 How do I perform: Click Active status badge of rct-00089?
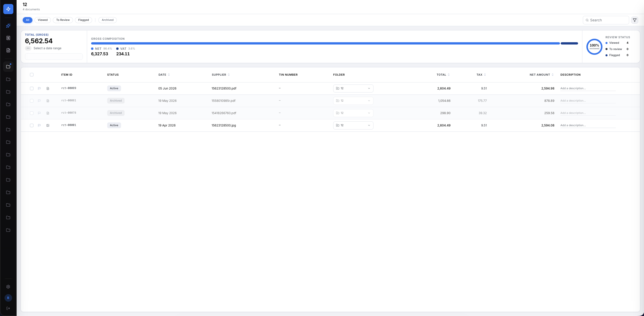114,88
